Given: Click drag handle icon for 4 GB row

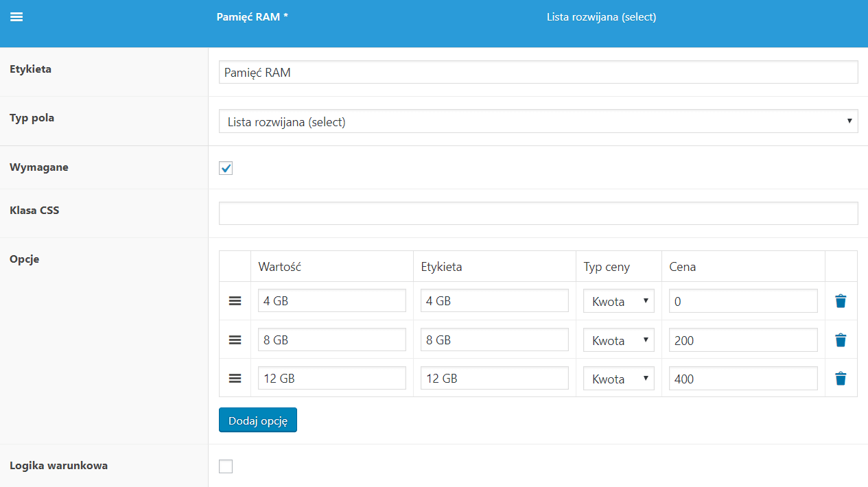Looking at the screenshot, I should point(235,301).
